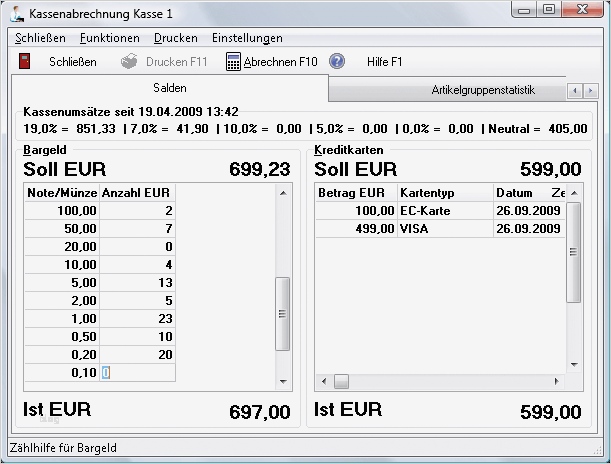Image resolution: width=611 pixels, height=464 pixels.
Task: Click the Kreditkarten vertical scrollbar thumb
Action: [573, 252]
